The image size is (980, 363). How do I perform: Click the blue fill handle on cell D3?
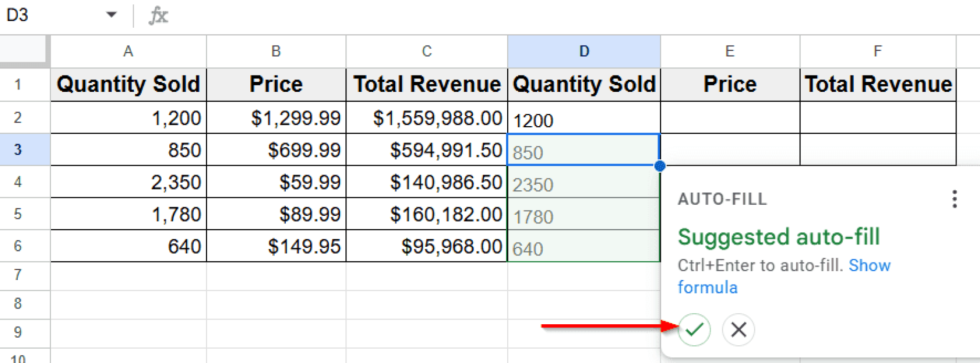pyautogui.click(x=659, y=165)
